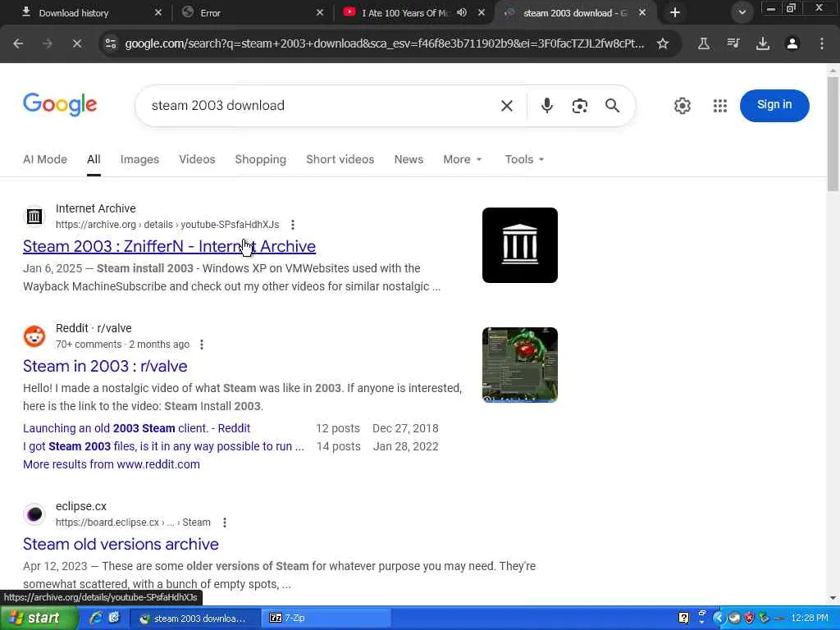Select Images search tab
This screenshot has height=630, width=840.
click(x=139, y=160)
